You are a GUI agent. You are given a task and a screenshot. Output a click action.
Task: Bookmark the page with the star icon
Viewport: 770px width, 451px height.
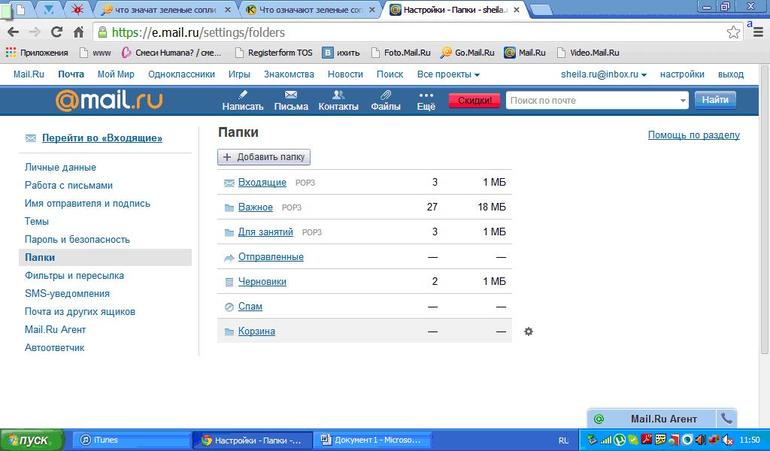(x=733, y=32)
